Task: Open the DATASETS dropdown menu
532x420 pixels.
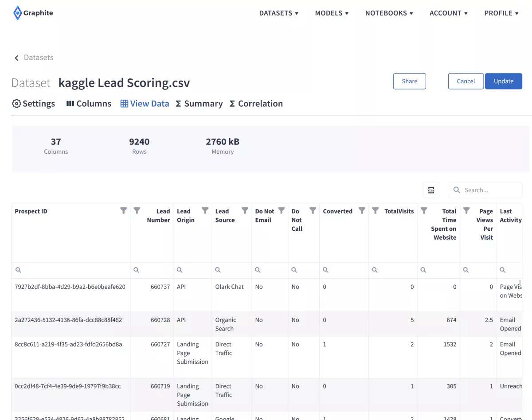Action: click(x=278, y=13)
